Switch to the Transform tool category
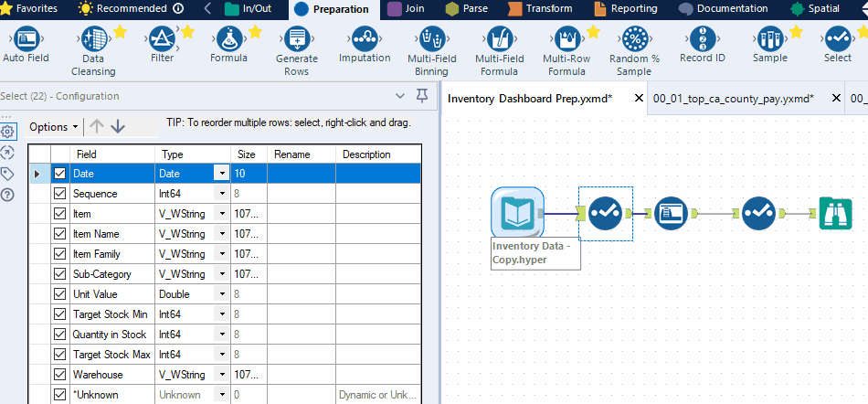Image resolution: width=868 pixels, height=404 pixels. (x=540, y=9)
